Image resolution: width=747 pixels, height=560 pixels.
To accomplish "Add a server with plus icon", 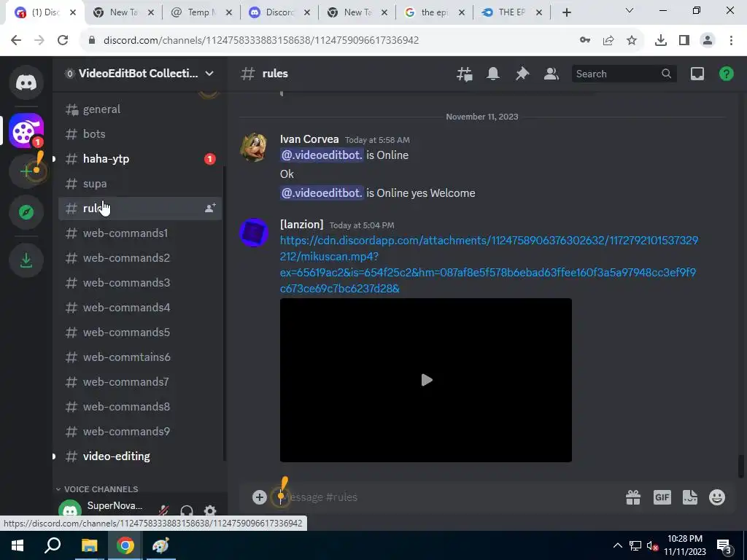I will [26, 171].
